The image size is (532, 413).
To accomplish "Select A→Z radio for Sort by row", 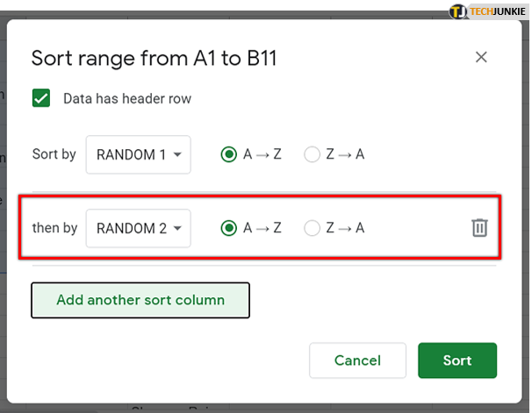I will pos(228,154).
